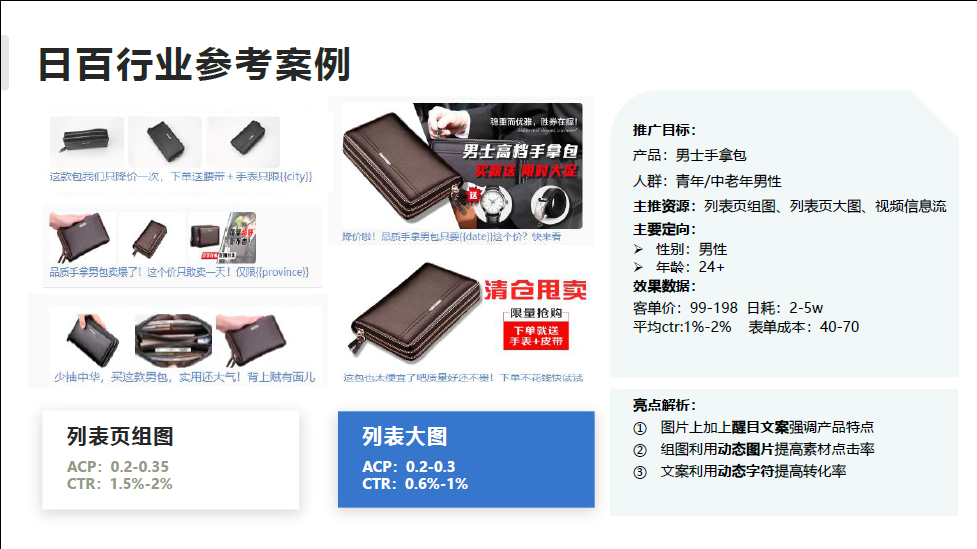Click the ad caption mentioning {{province}}
Viewport: 977px width, 549px height.
click(x=179, y=272)
